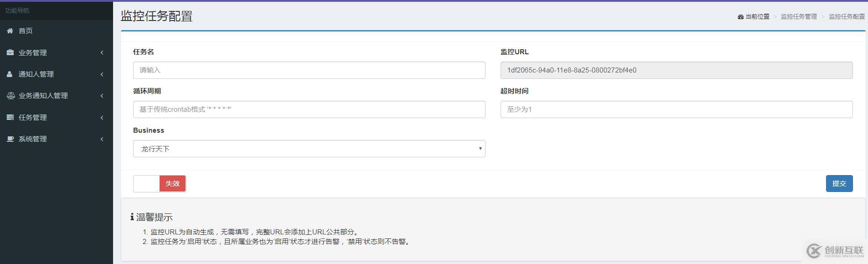Go to 监控任务管理 breadcrumb link

click(799, 16)
